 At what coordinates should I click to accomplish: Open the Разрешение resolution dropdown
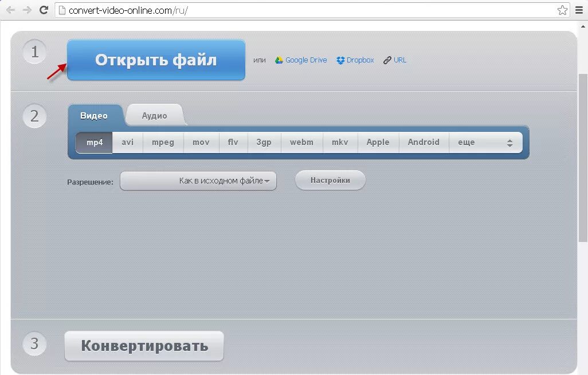point(198,181)
